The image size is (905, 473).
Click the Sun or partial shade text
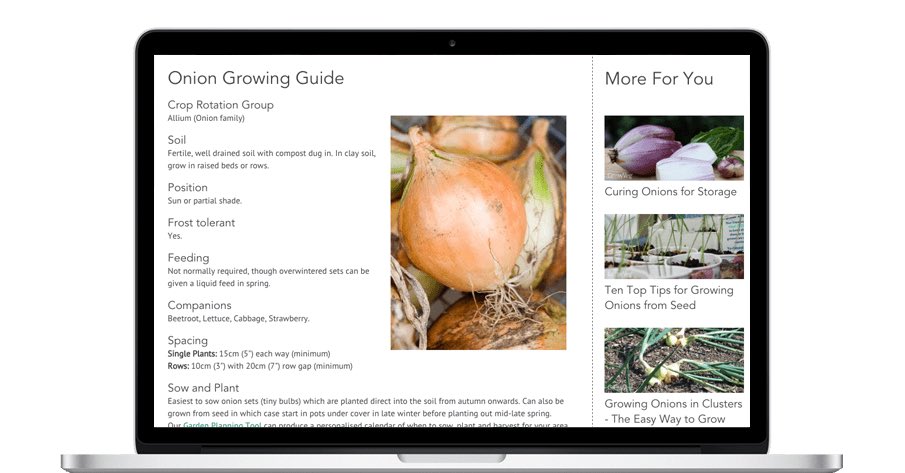pos(204,201)
